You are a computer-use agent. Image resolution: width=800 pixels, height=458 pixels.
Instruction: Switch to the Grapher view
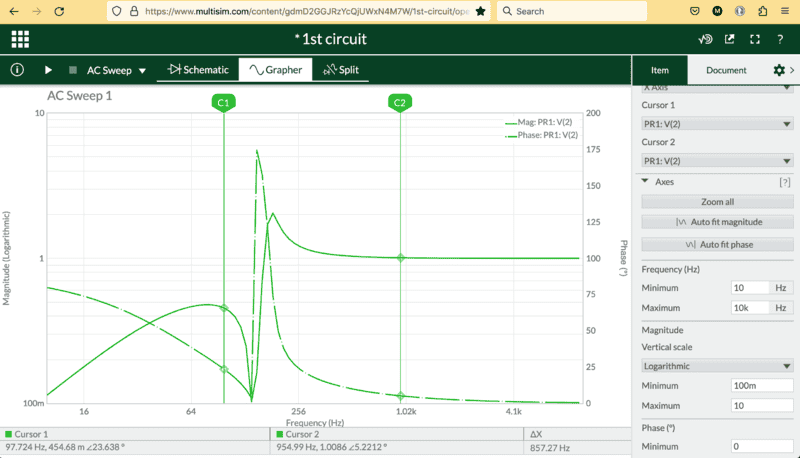[276, 70]
